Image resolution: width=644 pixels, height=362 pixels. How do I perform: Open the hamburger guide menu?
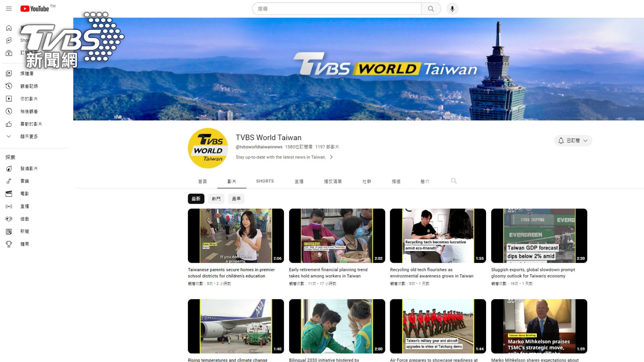(x=9, y=9)
